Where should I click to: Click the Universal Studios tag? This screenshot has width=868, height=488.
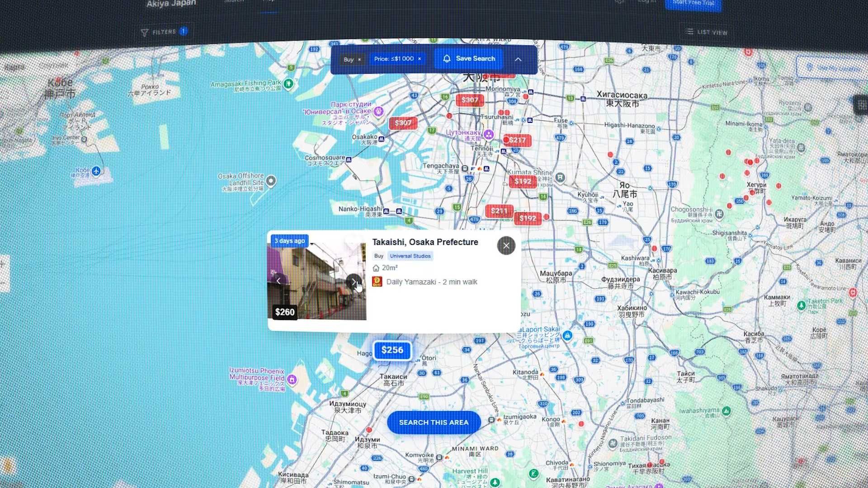point(410,256)
